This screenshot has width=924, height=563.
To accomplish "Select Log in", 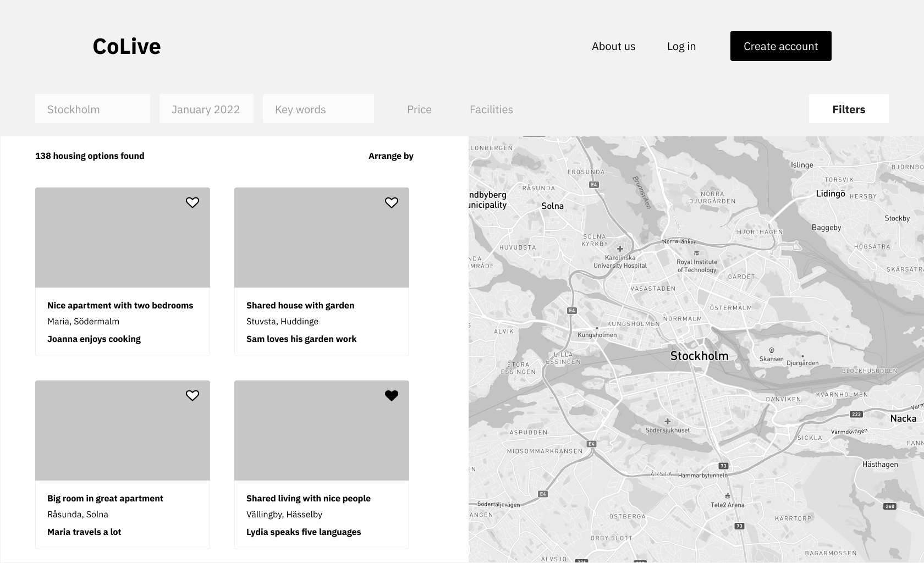I will [681, 46].
